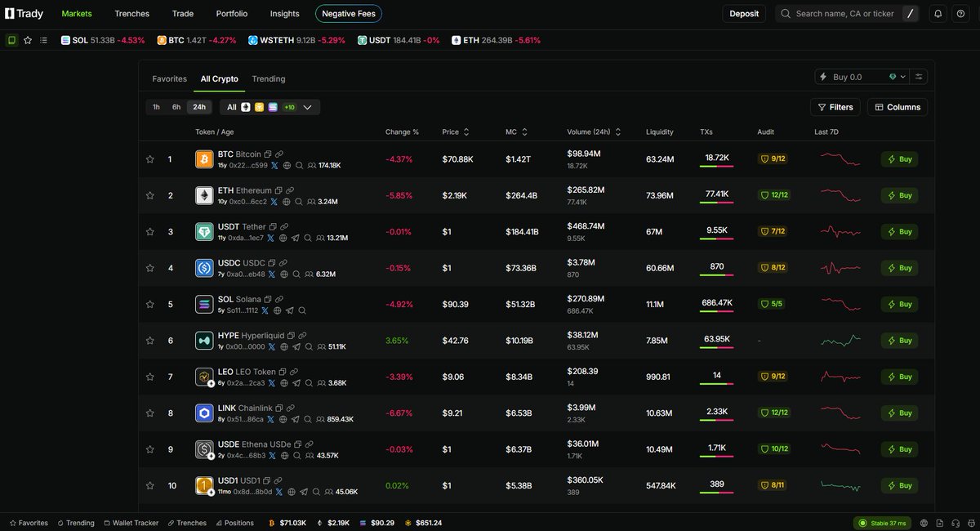Open the Solana website globe icon
Viewport: 980px width, 531px height.
(278, 310)
